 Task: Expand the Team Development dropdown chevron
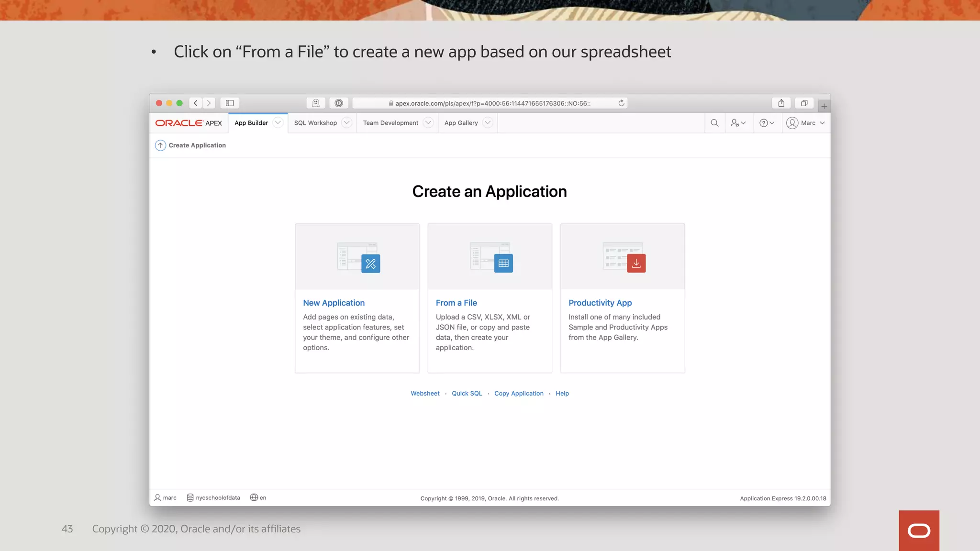[428, 123]
